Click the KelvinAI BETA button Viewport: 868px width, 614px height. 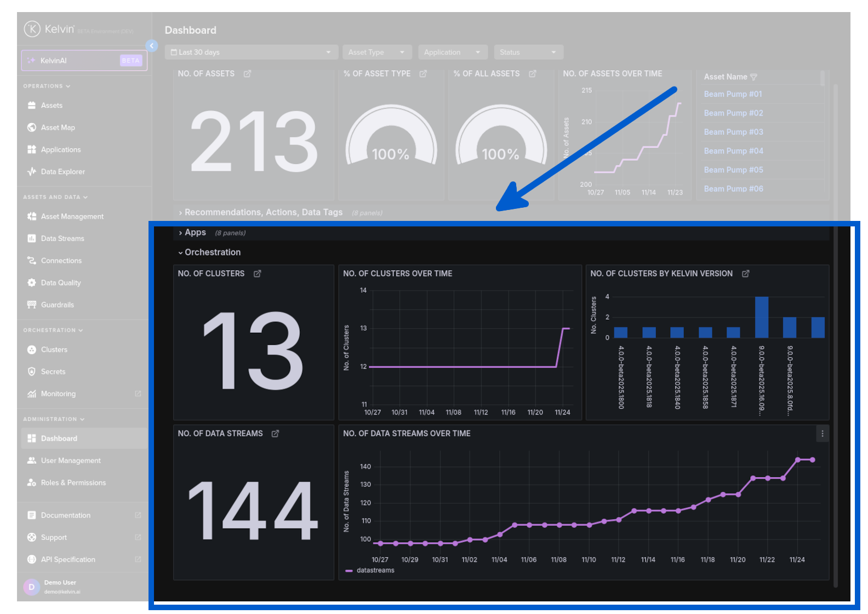tap(84, 61)
